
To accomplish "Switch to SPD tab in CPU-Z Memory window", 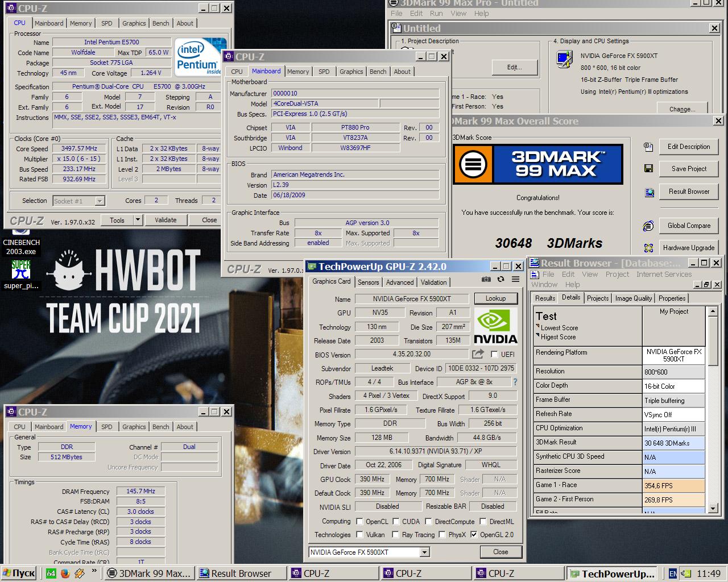I will coord(106,427).
